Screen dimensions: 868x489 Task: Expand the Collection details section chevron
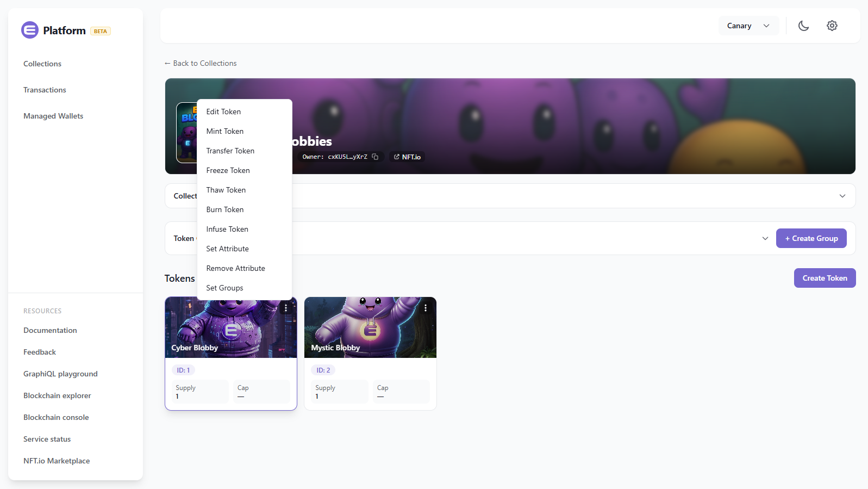(x=842, y=196)
